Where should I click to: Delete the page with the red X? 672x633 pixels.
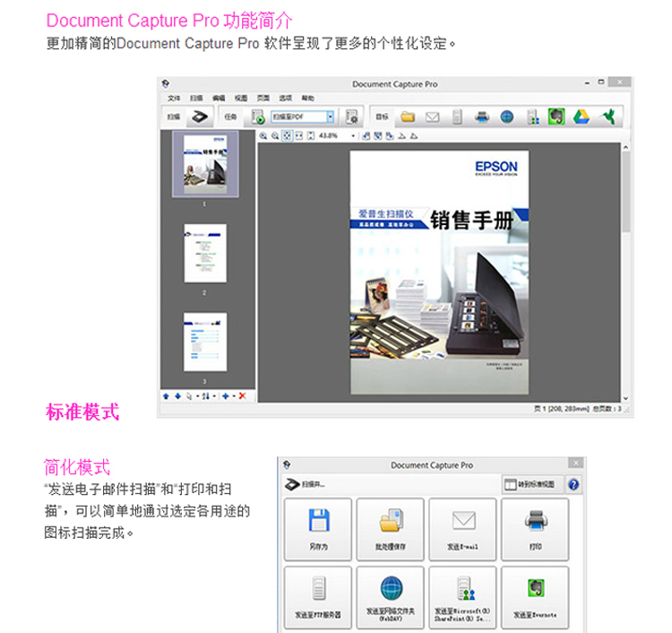[x=243, y=396]
